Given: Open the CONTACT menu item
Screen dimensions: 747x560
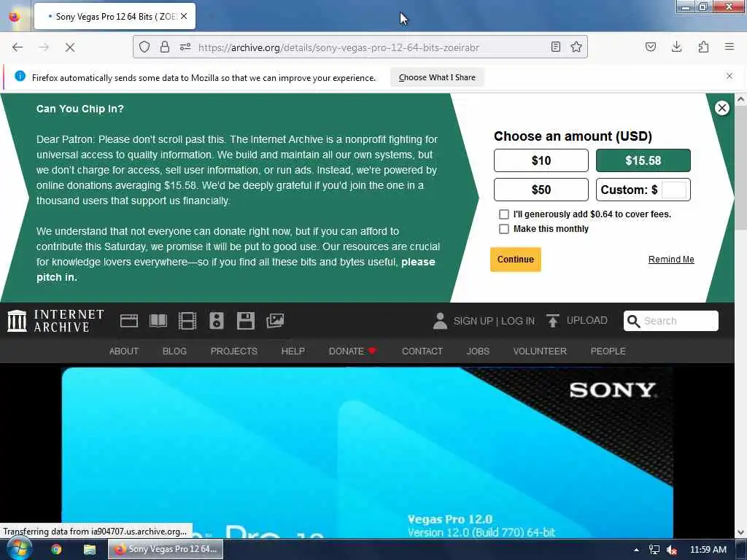Looking at the screenshot, I should point(422,351).
